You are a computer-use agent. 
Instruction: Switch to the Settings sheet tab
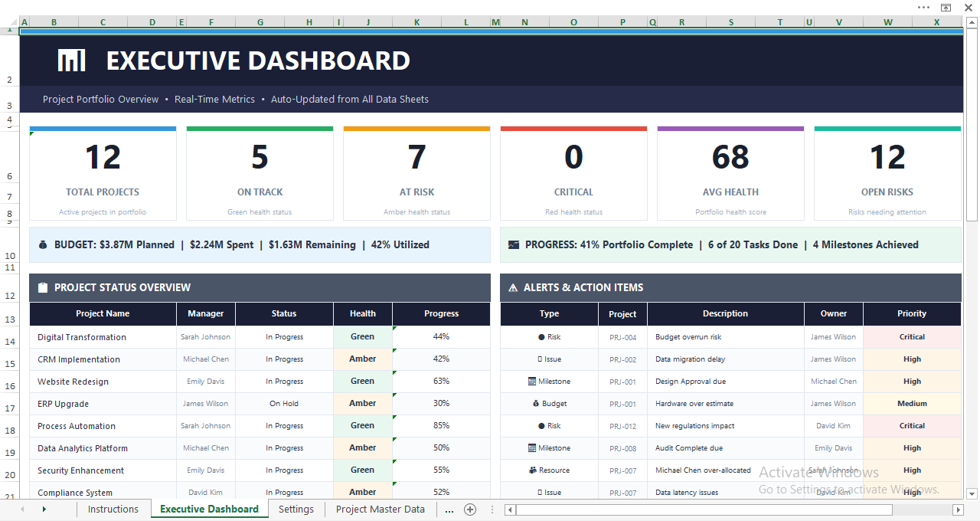click(296, 509)
